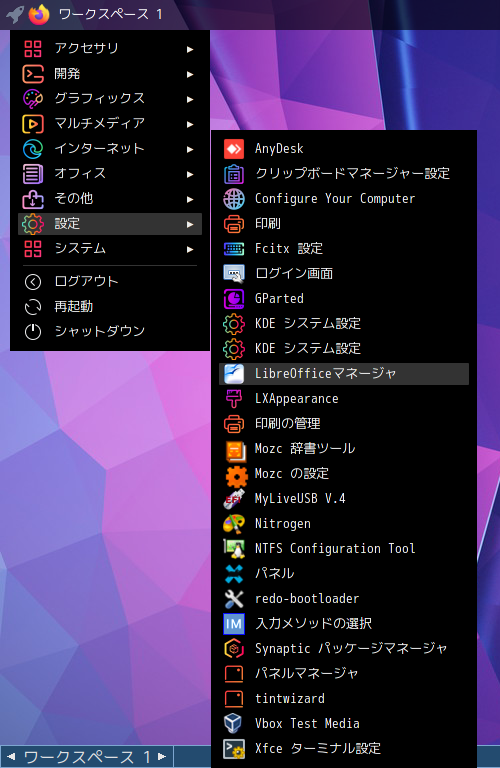Open the オフィス menu category
The height and width of the screenshot is (768, 500).
tap(110, 173)
